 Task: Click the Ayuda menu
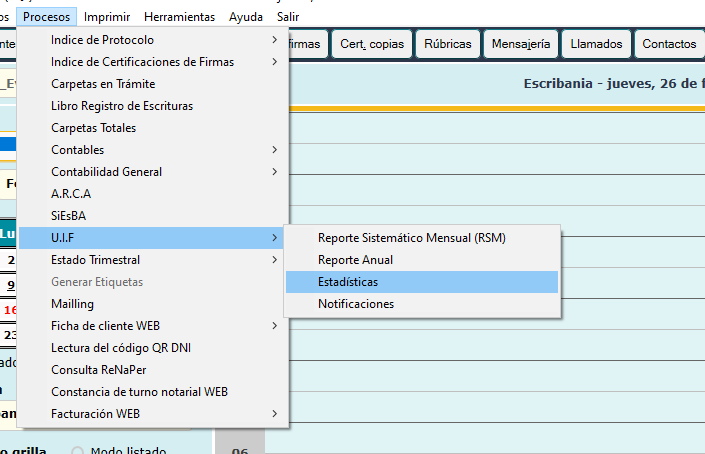(x=246, y=17)
